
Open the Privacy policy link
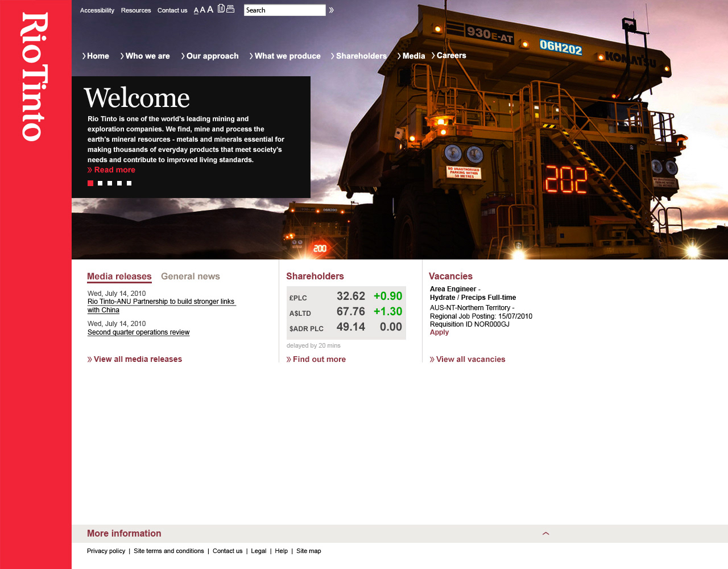click(x=106, y=551)
